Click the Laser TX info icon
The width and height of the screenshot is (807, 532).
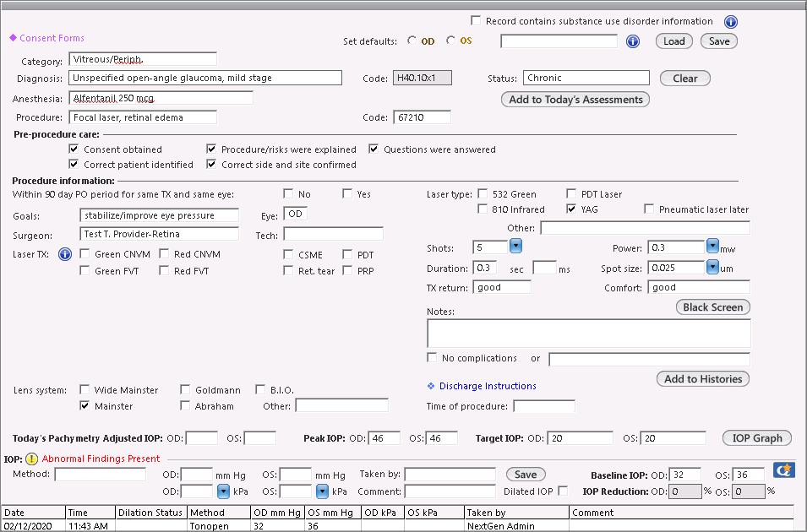[65, 254]
